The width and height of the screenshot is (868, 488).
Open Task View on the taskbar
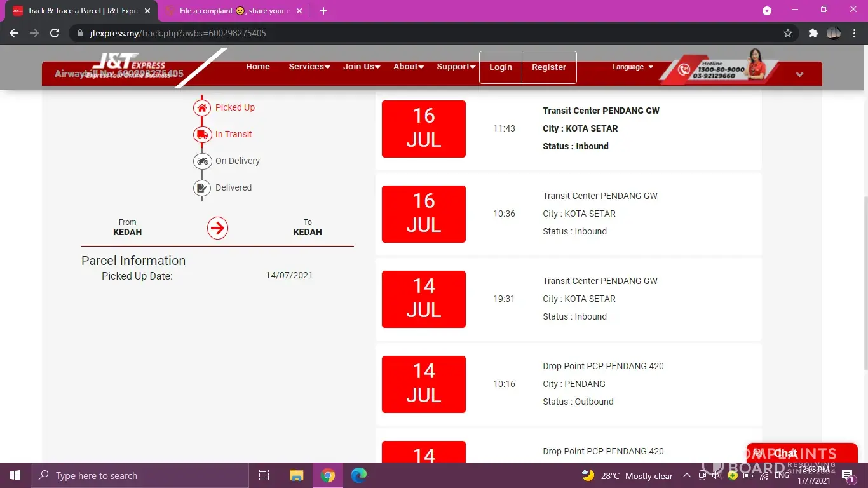(x=264, y=475)
